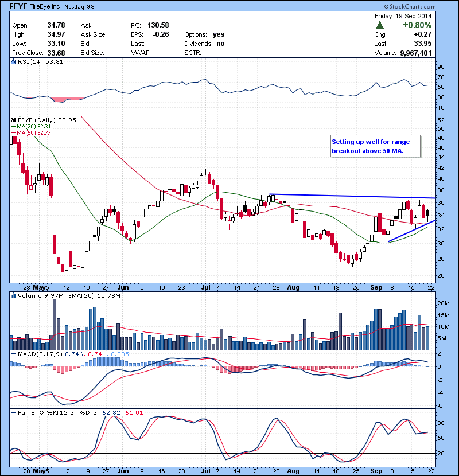This screenshot has width=459, height=476.
Task: Click the May label on bottom date axis
Action: coord(39,471)
